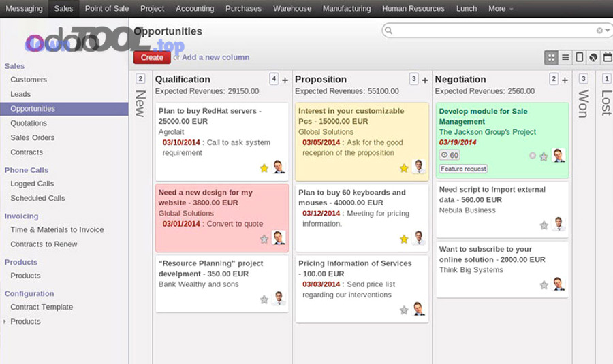This screenshot has height=364, width=613.
Task: Click the grey status dot on Develop module card
Action: pos(533,155)
